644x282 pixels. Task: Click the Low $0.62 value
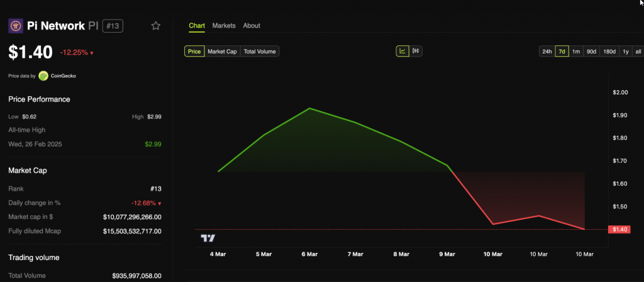point(30,116)
